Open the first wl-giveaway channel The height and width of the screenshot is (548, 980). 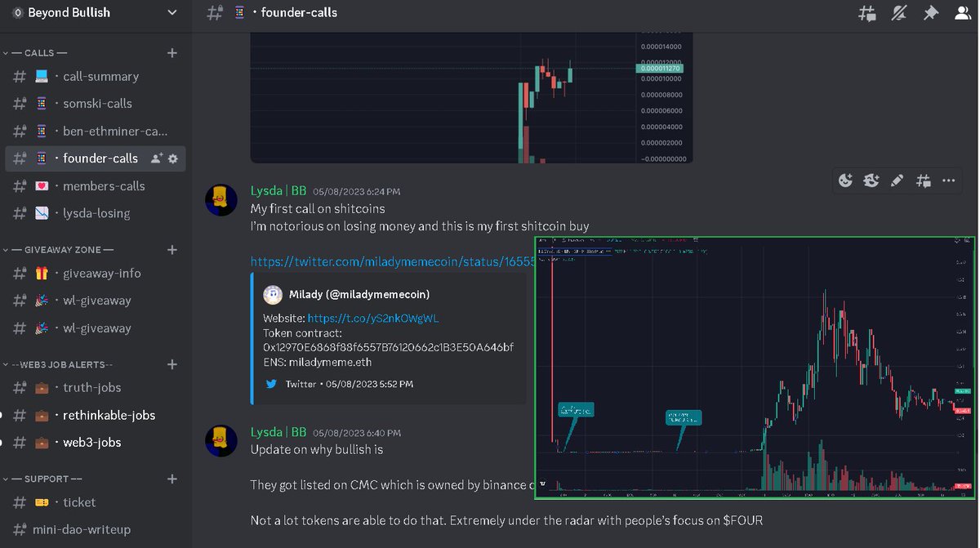click(96, 301)
